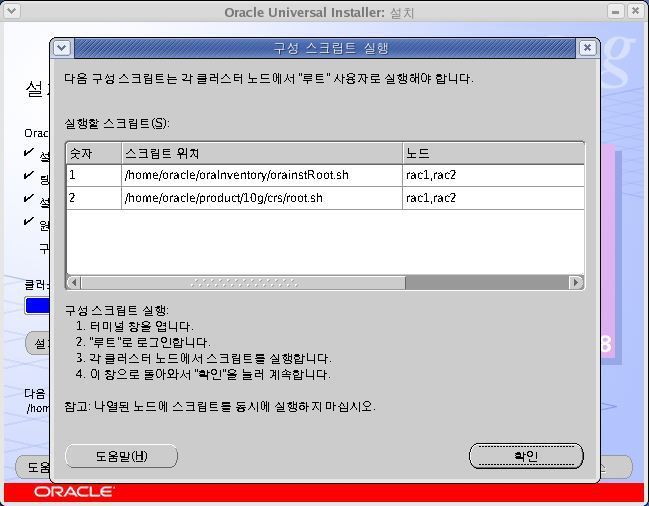Click the horizontal scrollbar thumb in script table

(x=243, y=283)
